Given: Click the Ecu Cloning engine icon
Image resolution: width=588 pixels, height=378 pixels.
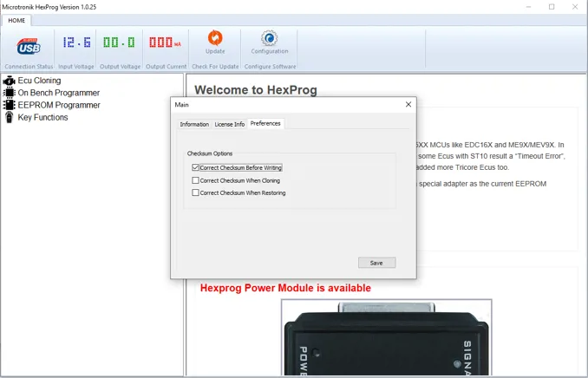Looking at the screenshot, I should pyautogui.click(x=9, y=81).
